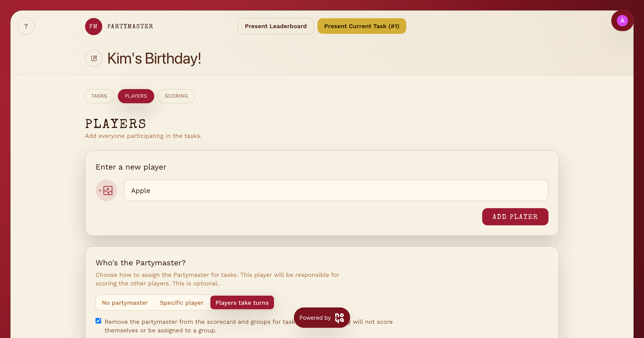Click the Kim's Birthday! party title
The image size is (644, 338).
click(154, 58)
